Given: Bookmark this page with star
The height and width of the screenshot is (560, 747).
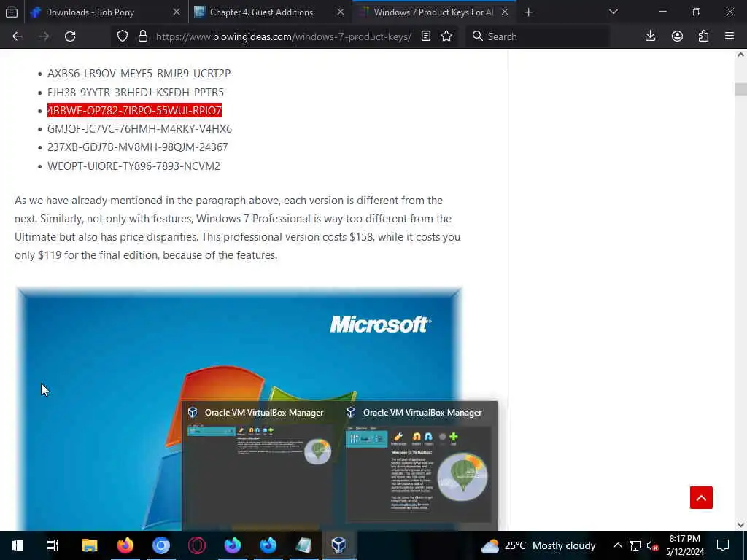Looking at the screenshot, I should point(446,36).
